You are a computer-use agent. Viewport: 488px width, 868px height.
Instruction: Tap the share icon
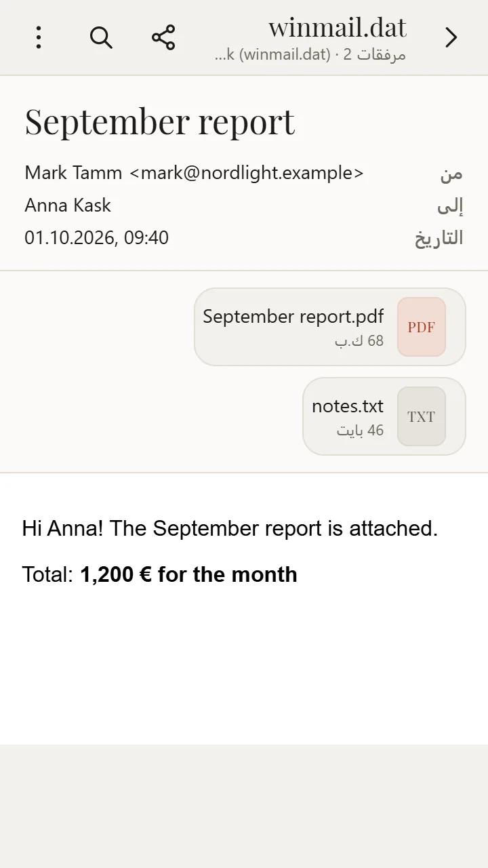pos(163,37)
